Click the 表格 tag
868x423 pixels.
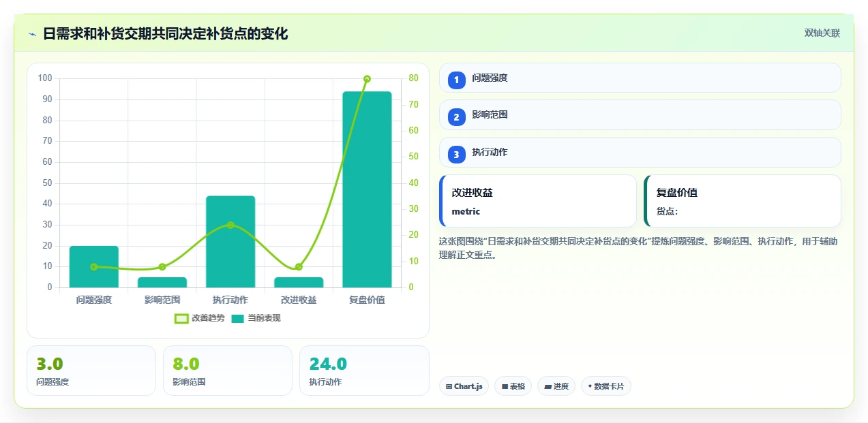pyautogui.click(x=513, y=386)
